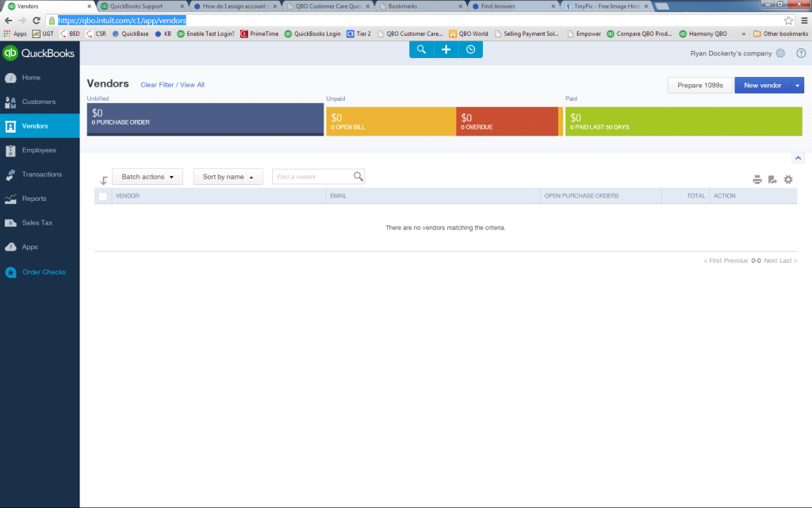
Task: Collapse the money bar with chevron
Action: (x=798, y=158)
